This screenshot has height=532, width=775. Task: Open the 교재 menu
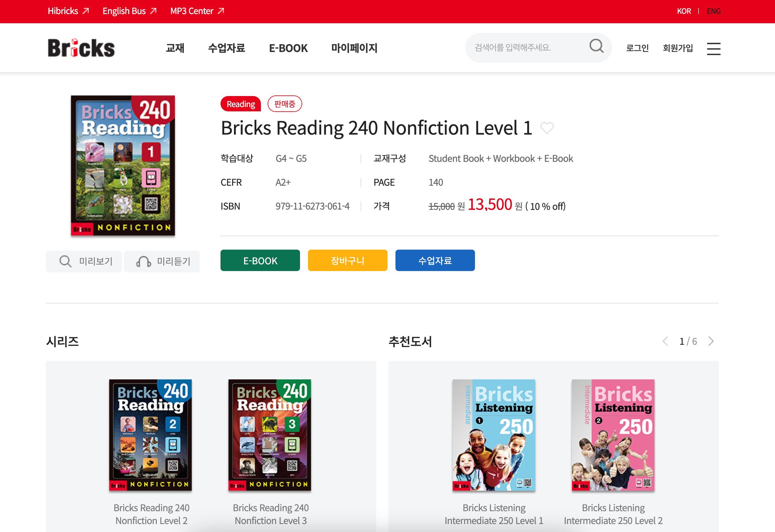click(175, 48)
